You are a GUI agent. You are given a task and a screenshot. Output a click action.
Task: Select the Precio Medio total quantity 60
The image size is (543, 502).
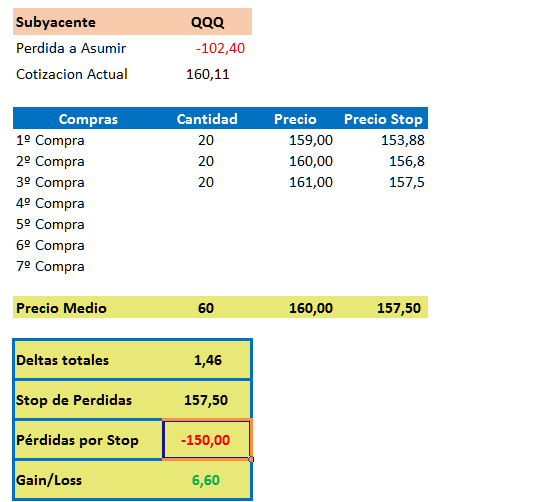(x=206, y=308)
